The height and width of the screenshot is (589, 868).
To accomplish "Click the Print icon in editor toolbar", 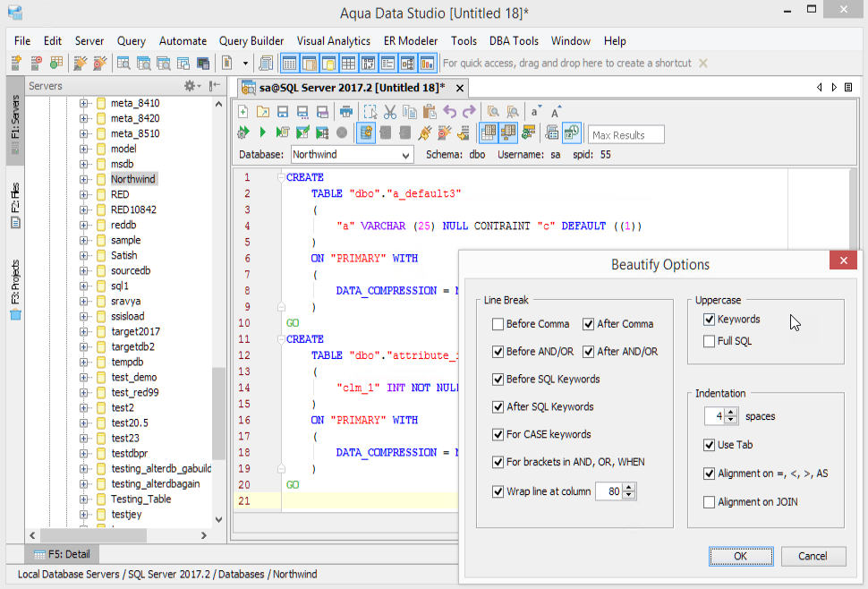I will pos(346,112).
